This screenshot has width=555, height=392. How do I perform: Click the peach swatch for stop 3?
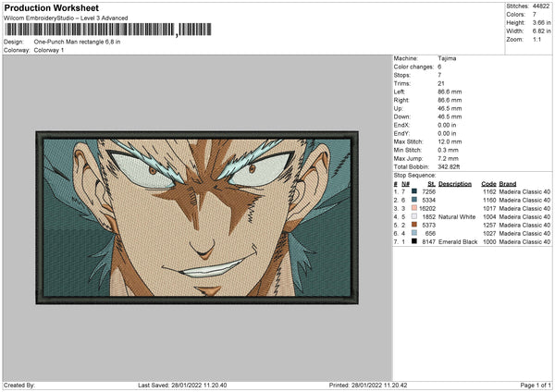point(413,208)
